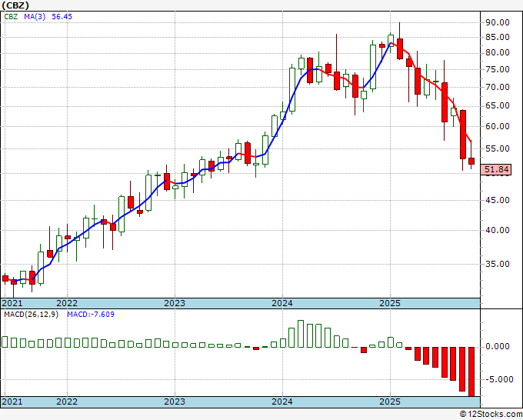The image size is (523, 420).
Task: Click the 56.45 moving average value
Action: [62, 16]
